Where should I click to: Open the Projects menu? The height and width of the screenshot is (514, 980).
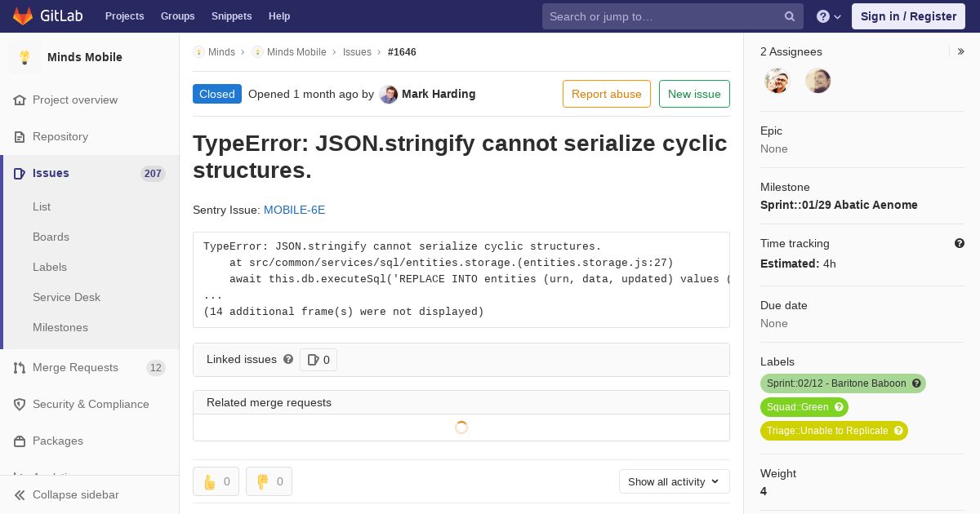point(124,16)
